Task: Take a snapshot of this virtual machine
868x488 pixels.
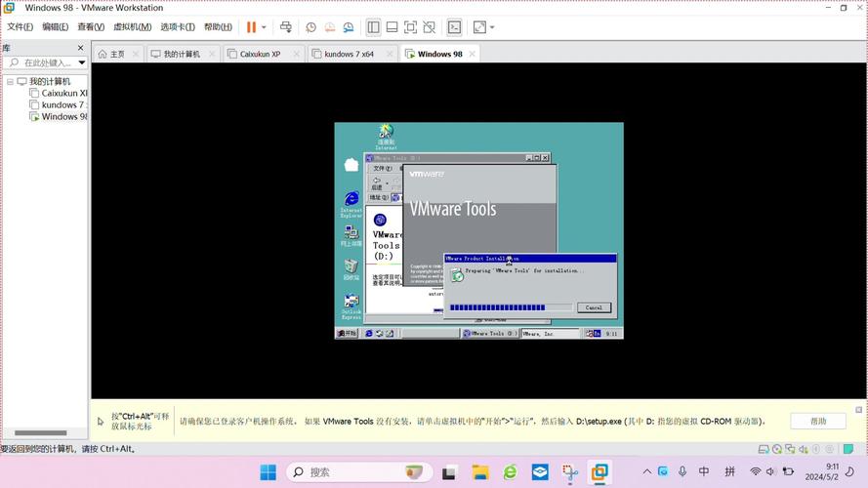Action: pyautogui.click(x=311, y=27)
